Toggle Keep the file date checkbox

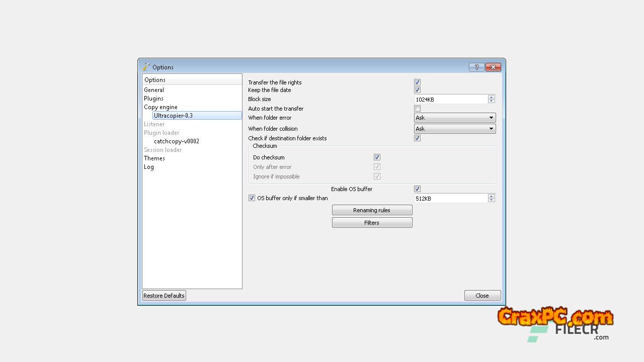(417, 90)
